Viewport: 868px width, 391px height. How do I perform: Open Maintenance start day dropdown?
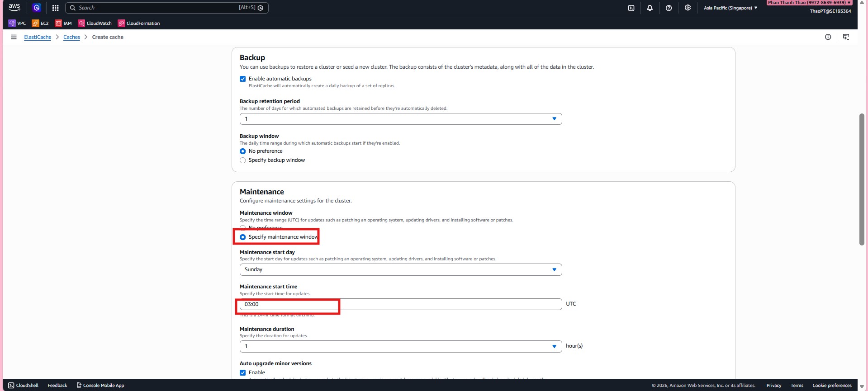(401, 269)
